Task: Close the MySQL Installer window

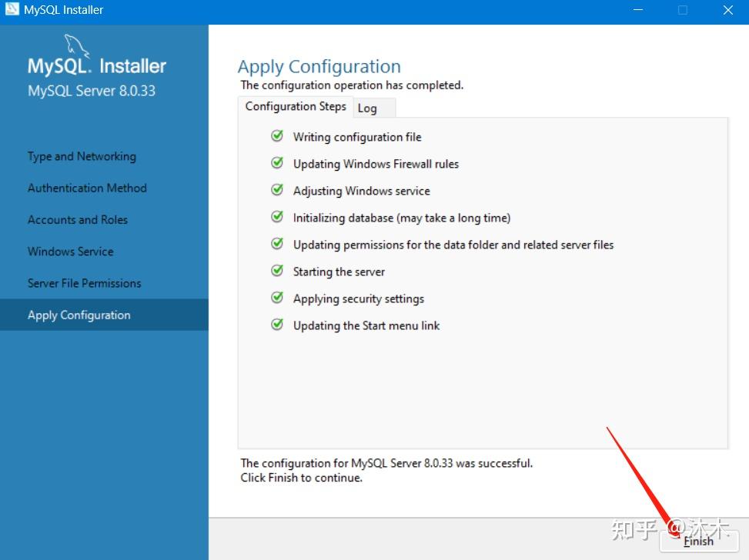Action: point(728,9)
